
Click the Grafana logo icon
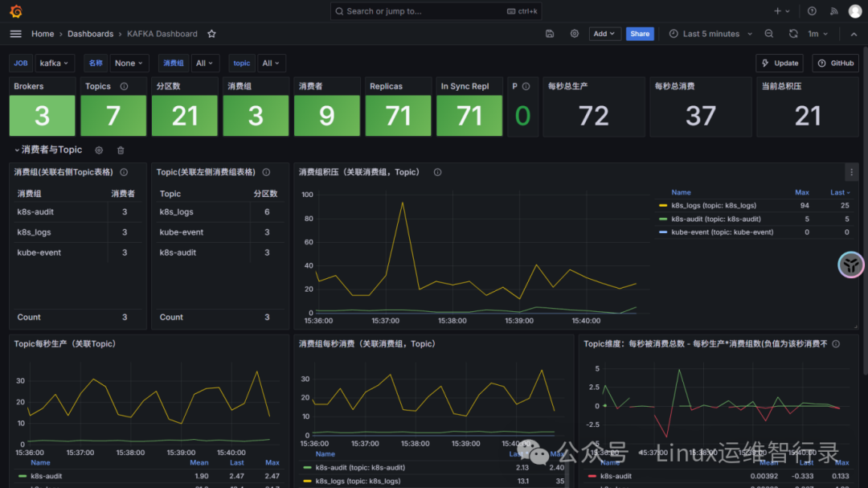(16, 11)
